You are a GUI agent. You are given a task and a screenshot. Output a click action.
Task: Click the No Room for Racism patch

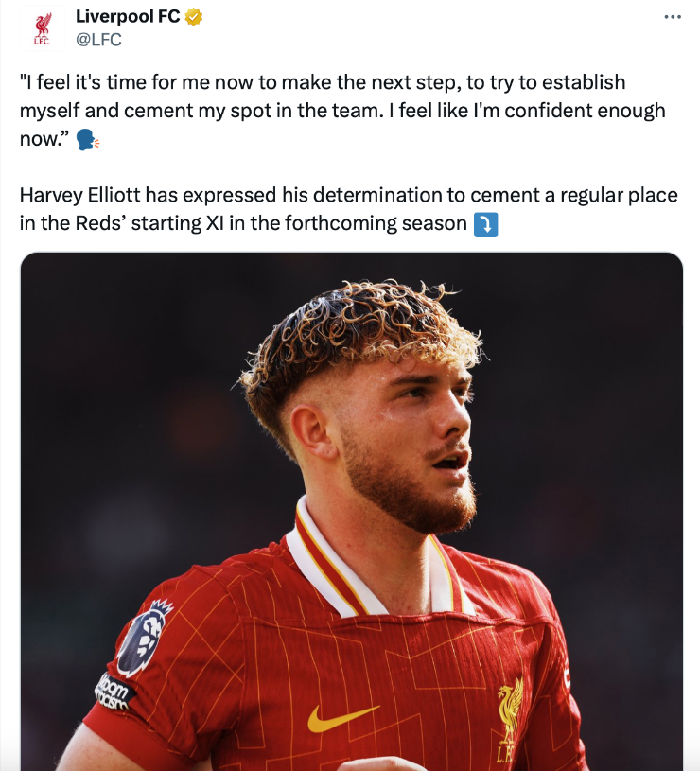click(115, 692)
